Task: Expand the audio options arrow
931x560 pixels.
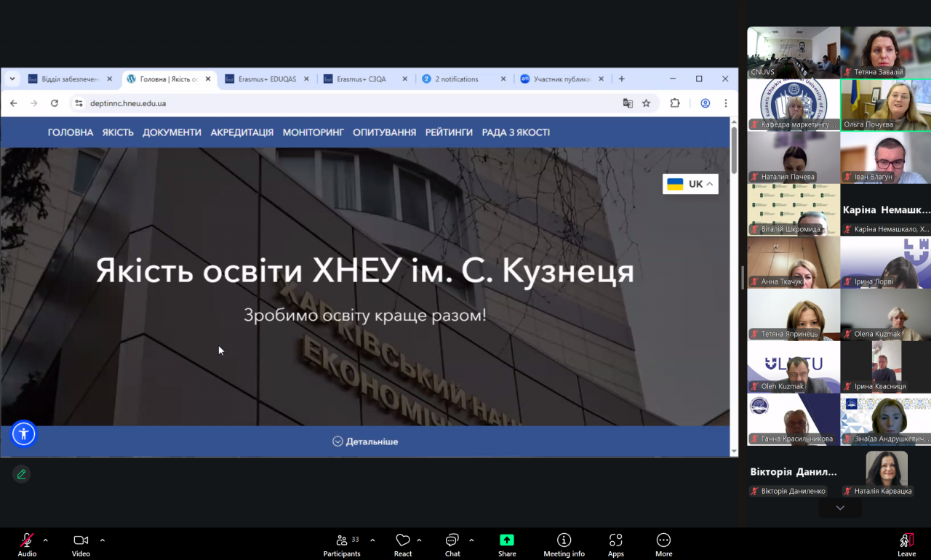Action: click(x=45, y=540)
